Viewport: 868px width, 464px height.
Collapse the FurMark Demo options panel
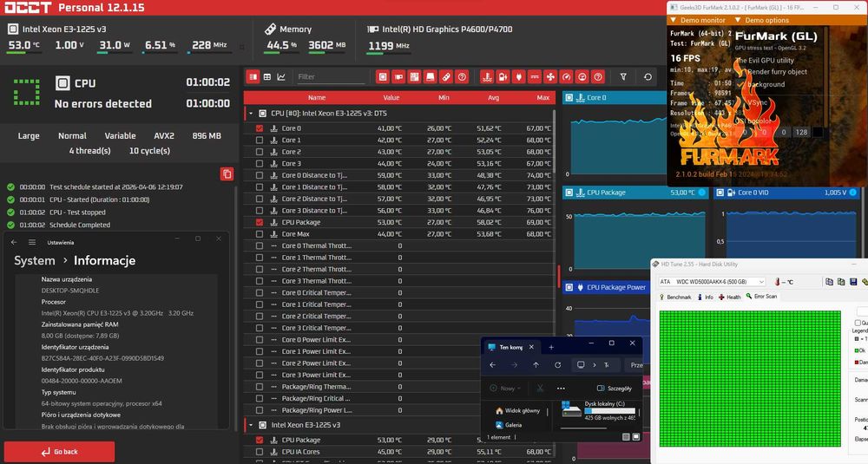(x=737, y=20)
